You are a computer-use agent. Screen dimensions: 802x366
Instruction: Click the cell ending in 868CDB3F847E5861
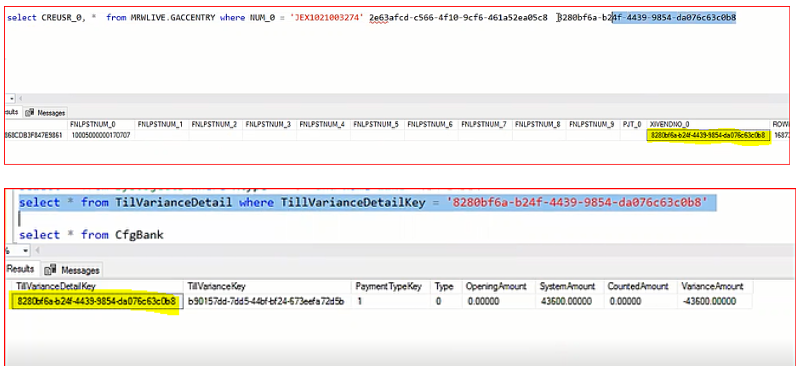(35, 135)
